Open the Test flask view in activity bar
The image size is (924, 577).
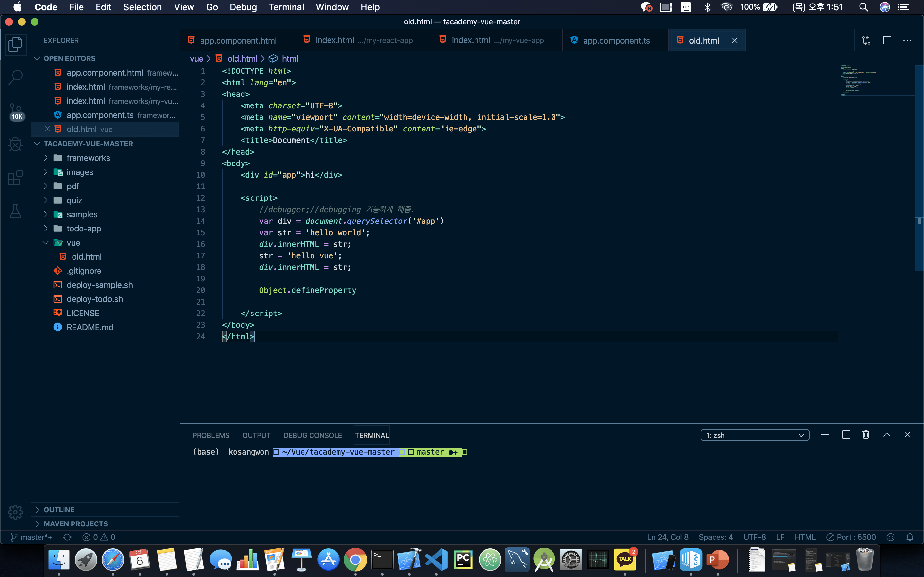pyautogui.click(x=15, y=211)
